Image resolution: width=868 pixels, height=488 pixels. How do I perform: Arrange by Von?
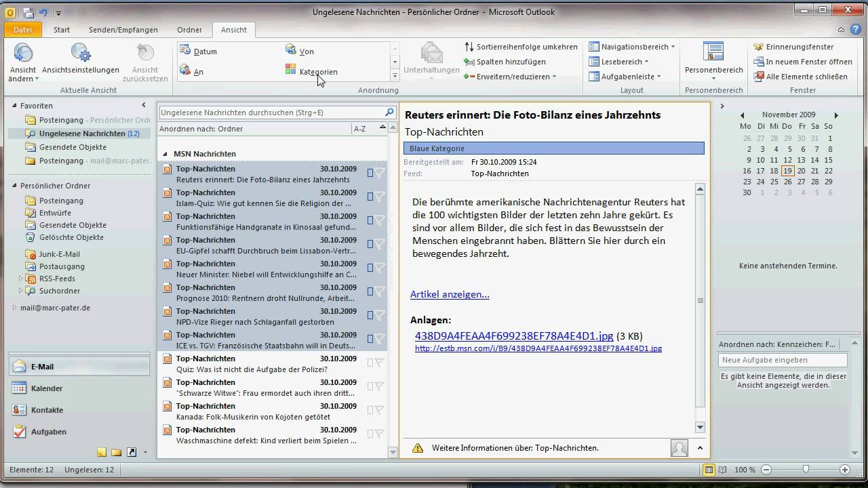300,52
